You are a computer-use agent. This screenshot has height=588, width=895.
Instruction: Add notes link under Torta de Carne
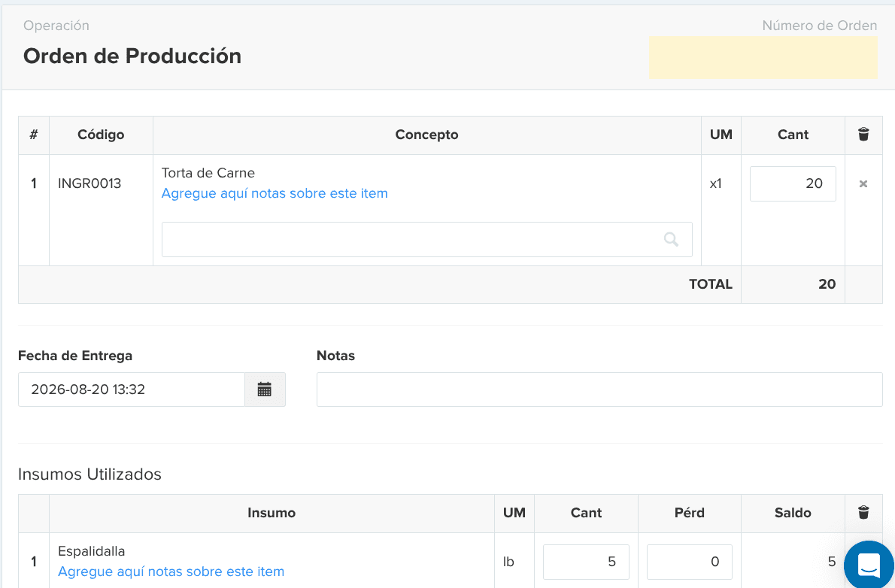pyautogui.click(x=275, y=193)
